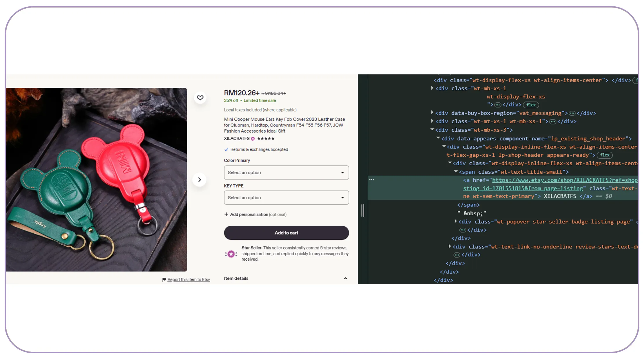This screenshot has width=644, height=359.
Task: Select the XILACRATFS text node in DevTools
Action: 560,196
